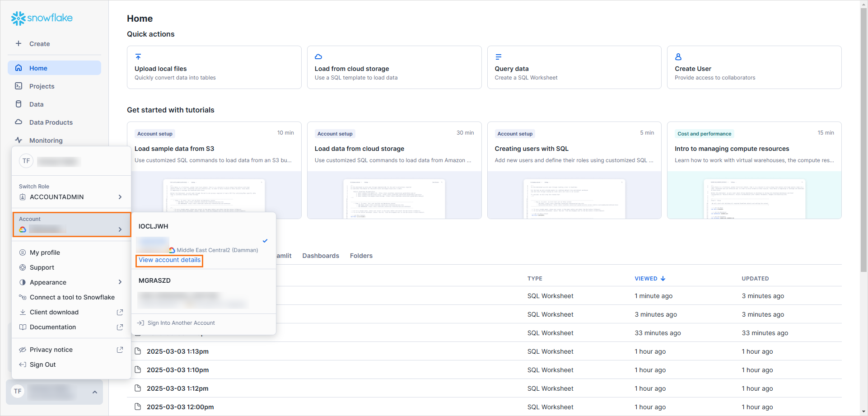The width and height of the screenshot is (868, 416).
Task: Sort by the UPDATED column header
Action: [x=755, y=279]
